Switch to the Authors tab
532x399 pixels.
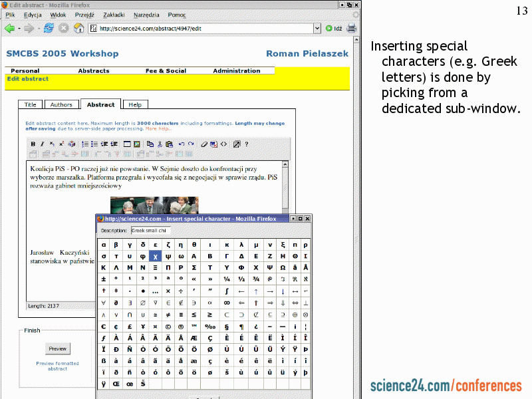pyautogui.click(x=61, y=104)
